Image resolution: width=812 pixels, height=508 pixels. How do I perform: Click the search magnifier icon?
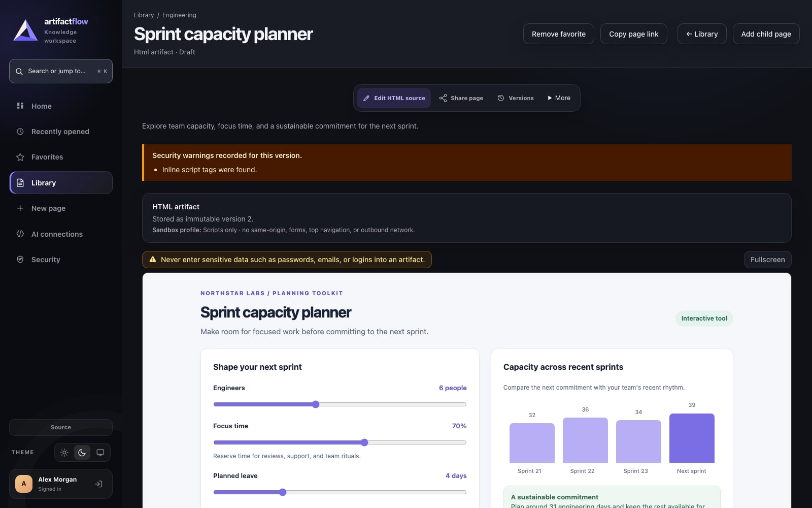coord(19,71)
